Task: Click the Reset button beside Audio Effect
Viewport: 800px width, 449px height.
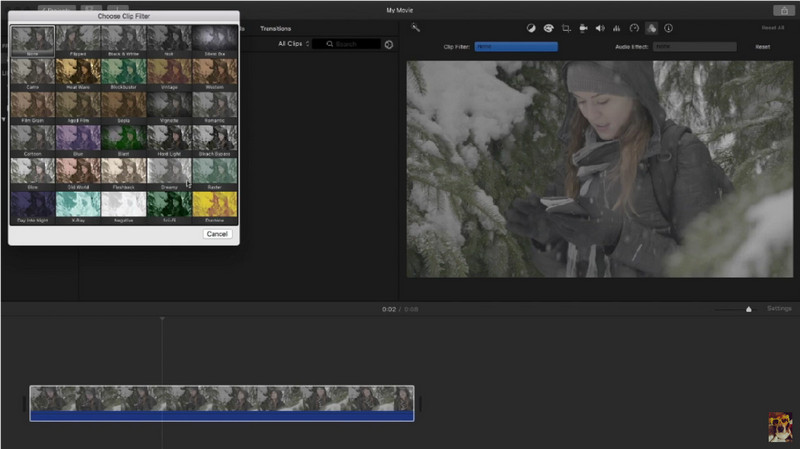Action: coord(762,47)
